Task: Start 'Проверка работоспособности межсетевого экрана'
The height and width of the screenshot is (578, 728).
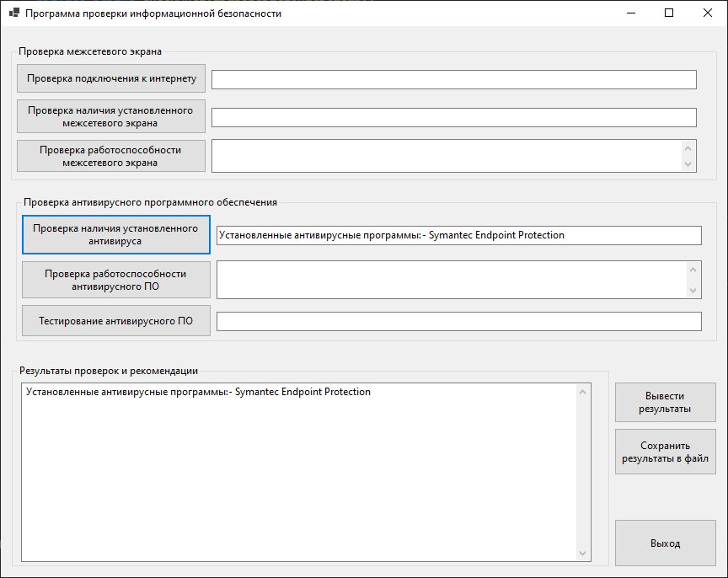Action: pyautogui.click(x=111, y=156)
